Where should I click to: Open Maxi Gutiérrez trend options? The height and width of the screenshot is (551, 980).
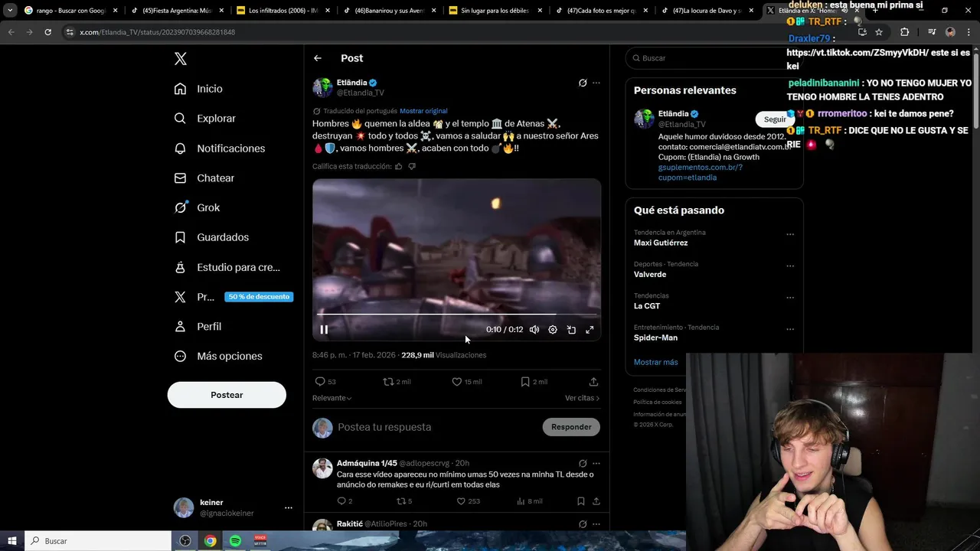[x=790, y=234]
